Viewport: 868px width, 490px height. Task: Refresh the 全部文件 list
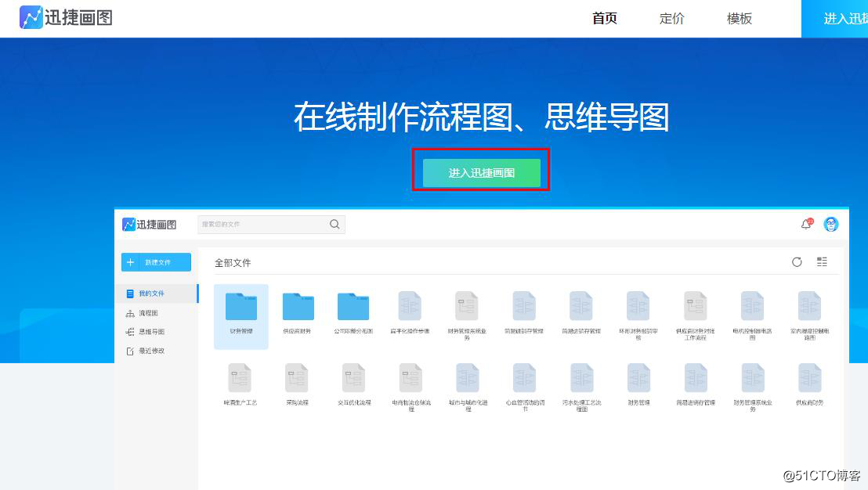tap(797, 262)
